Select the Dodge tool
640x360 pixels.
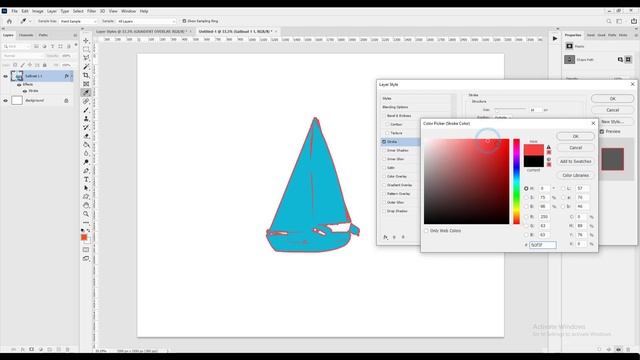tap(86, 162)
